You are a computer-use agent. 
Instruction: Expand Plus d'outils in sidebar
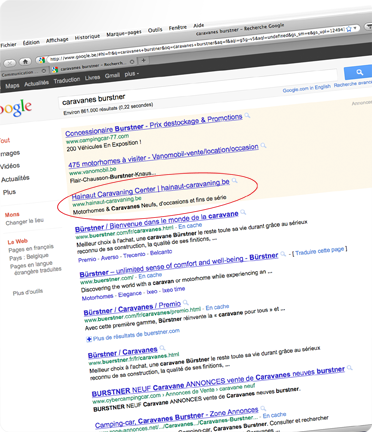coord(28,292)
